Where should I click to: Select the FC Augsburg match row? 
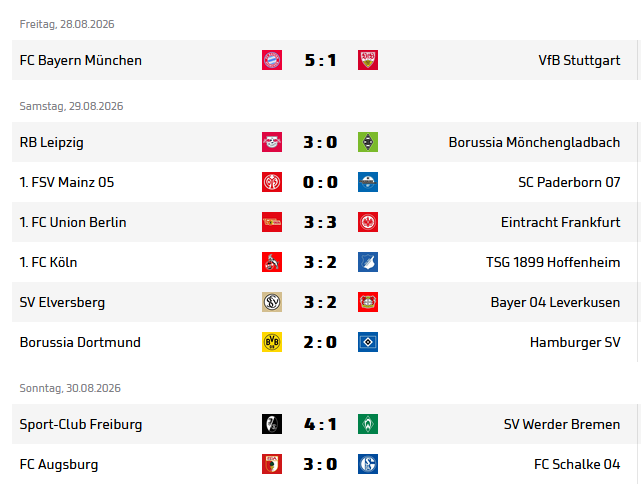pyautogui.click(x=324, y=464)
